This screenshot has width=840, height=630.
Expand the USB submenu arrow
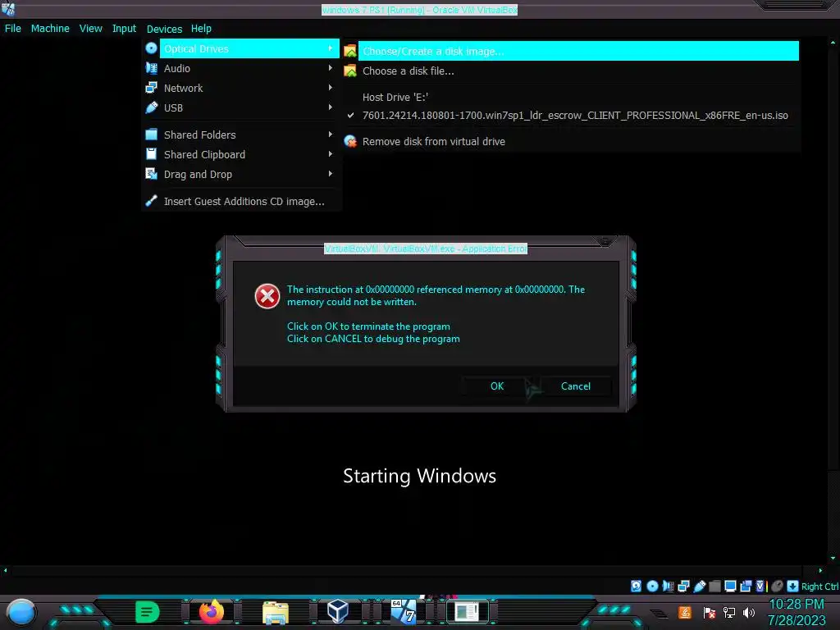click(x=331, y=107)
